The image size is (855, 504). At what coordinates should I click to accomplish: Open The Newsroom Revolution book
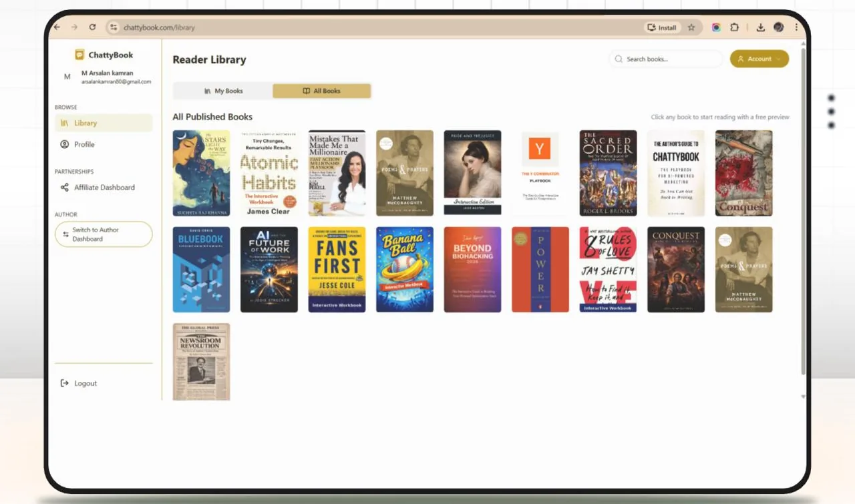pos(201,362)
